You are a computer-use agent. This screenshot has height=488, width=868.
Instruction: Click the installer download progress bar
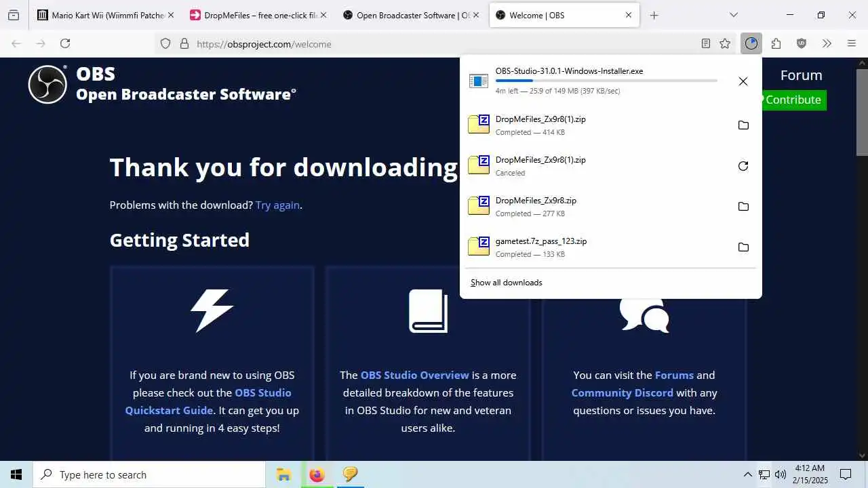point(606,81)
